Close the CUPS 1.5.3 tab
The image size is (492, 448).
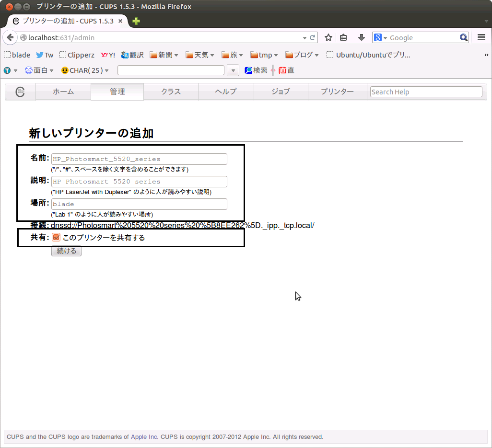(x=120, y=21)
